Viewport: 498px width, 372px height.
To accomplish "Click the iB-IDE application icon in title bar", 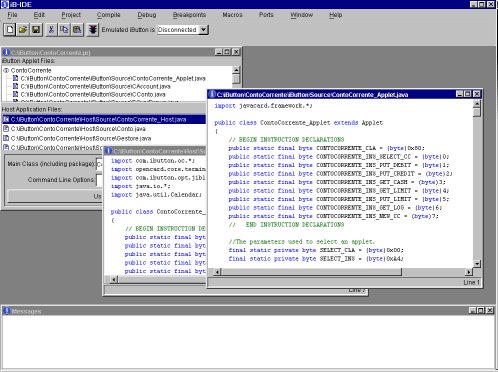I will click(5, 4).
